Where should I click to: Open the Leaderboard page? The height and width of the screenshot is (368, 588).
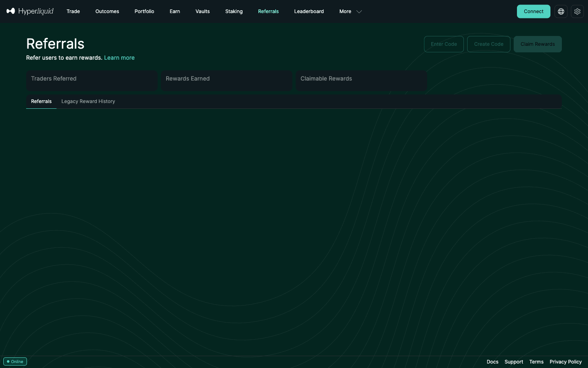coord(309,11)
